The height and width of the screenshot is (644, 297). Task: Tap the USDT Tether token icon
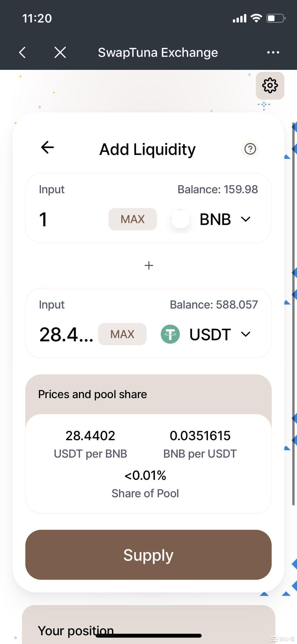tap(170, 334)
